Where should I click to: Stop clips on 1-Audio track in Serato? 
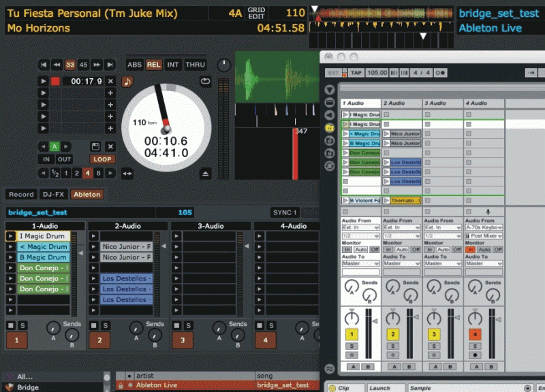click(x=11, y=325)
